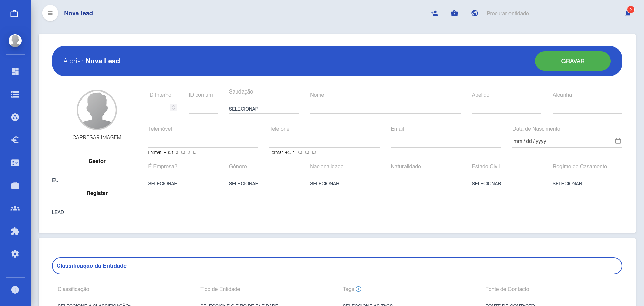Click the add person icon in header
644x306 pixels.
coord(434,13)
